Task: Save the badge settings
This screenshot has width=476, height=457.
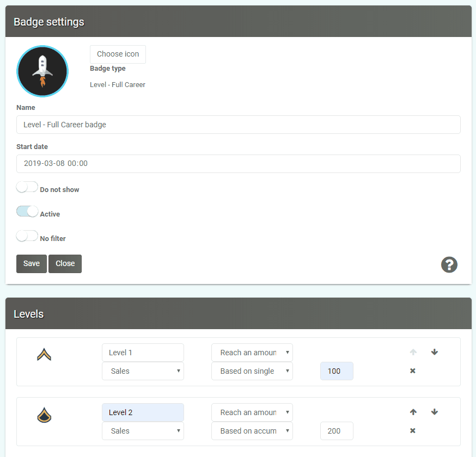Action: (32, 264)
